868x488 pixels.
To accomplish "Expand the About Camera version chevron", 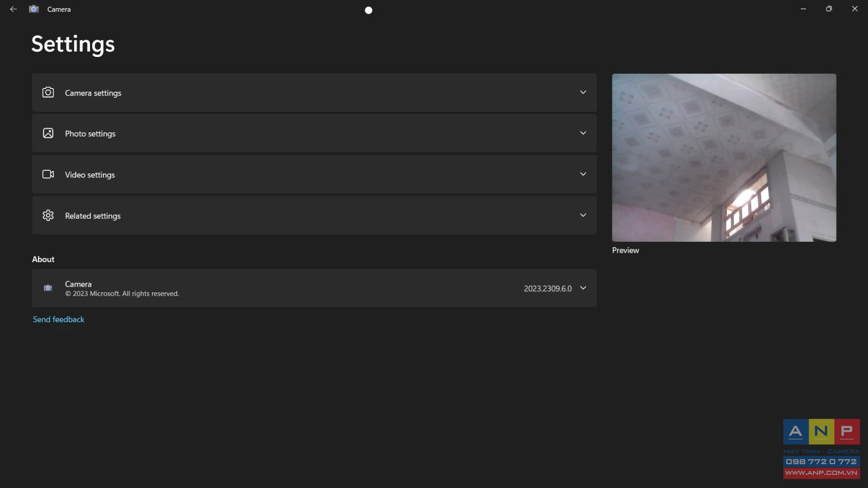I will tap(583, 288).
